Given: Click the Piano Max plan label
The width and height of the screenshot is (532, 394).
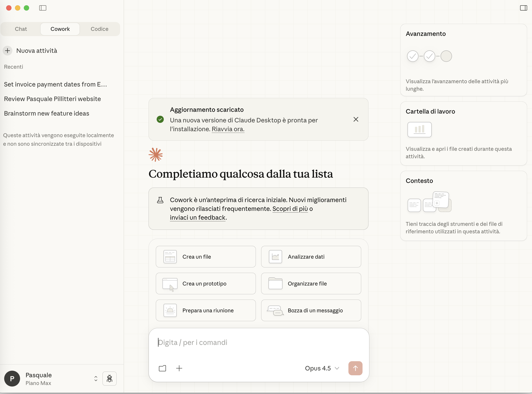Looking at the screenshot, I should click(38, 383).
